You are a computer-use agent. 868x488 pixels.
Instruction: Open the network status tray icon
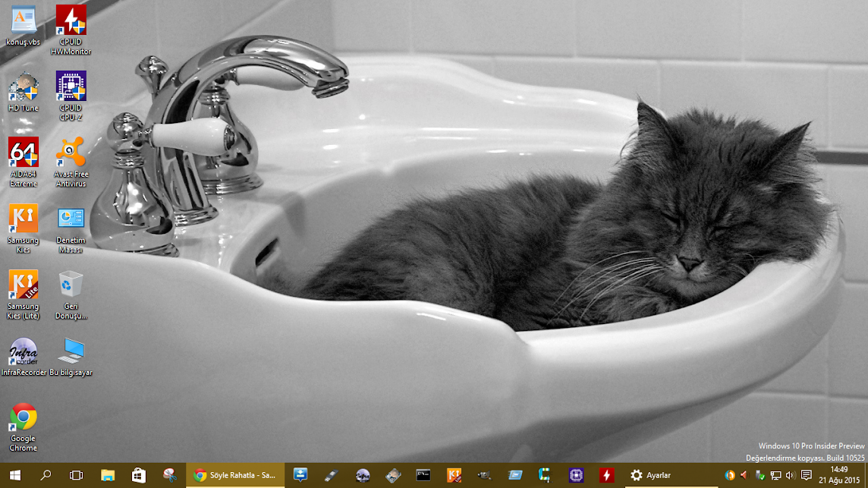[x=775, y=475]
